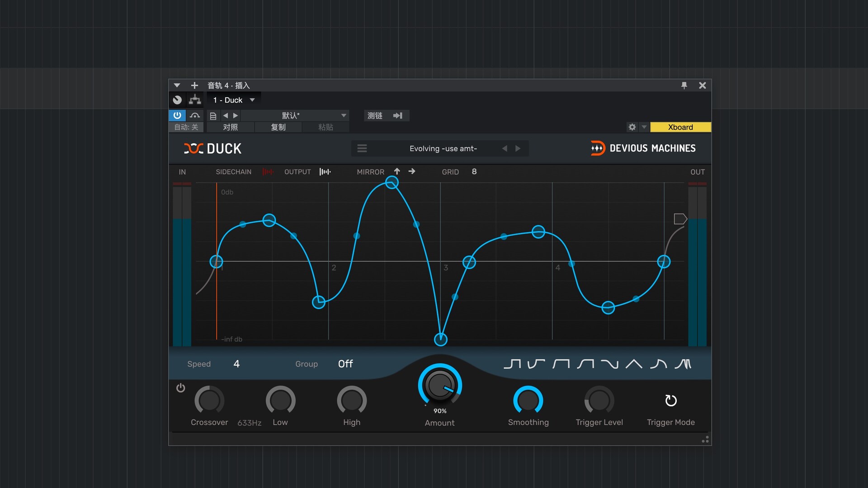The width and height of the screenshot is (868, 488).
Task: Open the window menu triangle at top-left
Action: click(177, 85)
